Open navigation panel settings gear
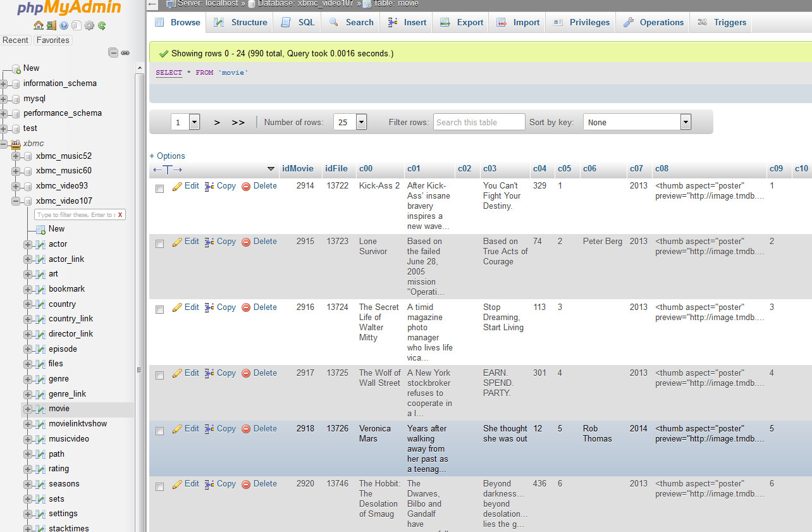This screenshot has width=812, height=532. [x=89, y=26]
